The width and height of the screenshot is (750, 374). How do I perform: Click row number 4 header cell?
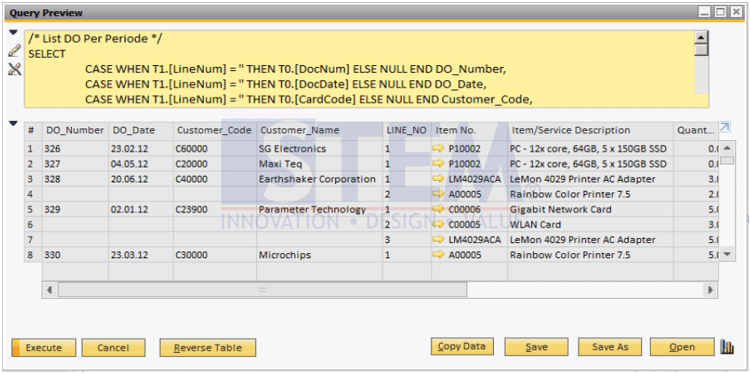point(33,194)
